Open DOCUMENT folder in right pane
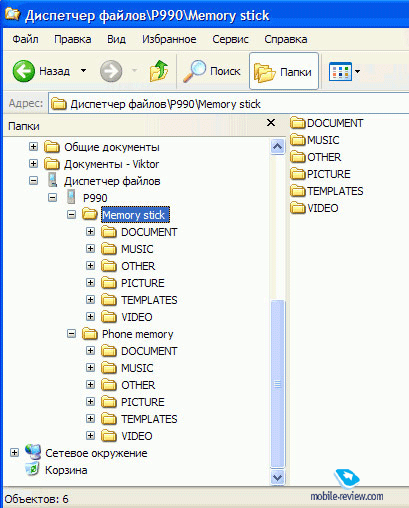 (x=326, y=123)
